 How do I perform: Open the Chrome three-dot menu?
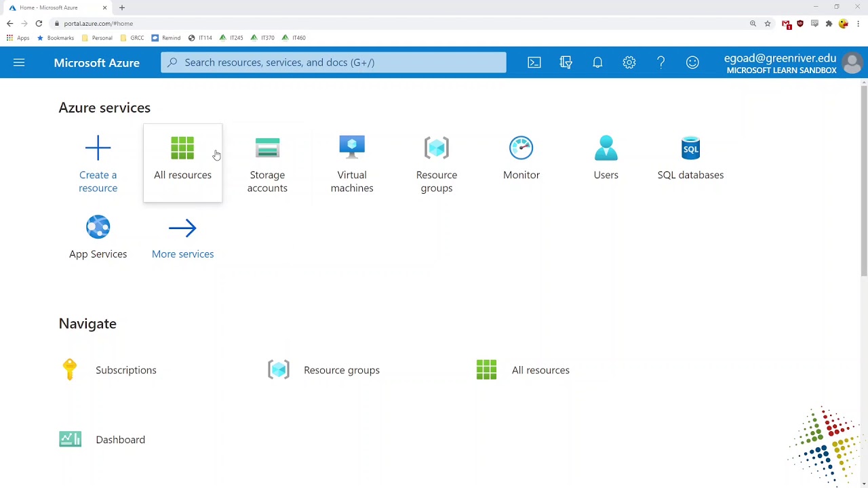click(859, 23)
